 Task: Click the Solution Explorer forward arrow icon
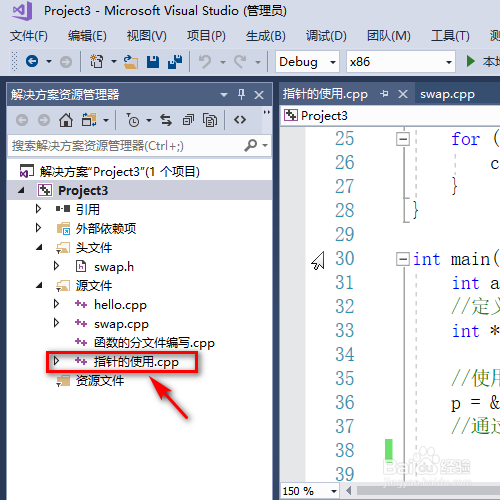point(44,120)
